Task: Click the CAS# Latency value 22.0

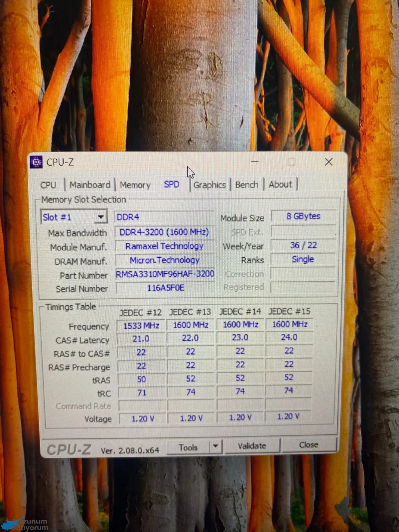Action: 190,338
